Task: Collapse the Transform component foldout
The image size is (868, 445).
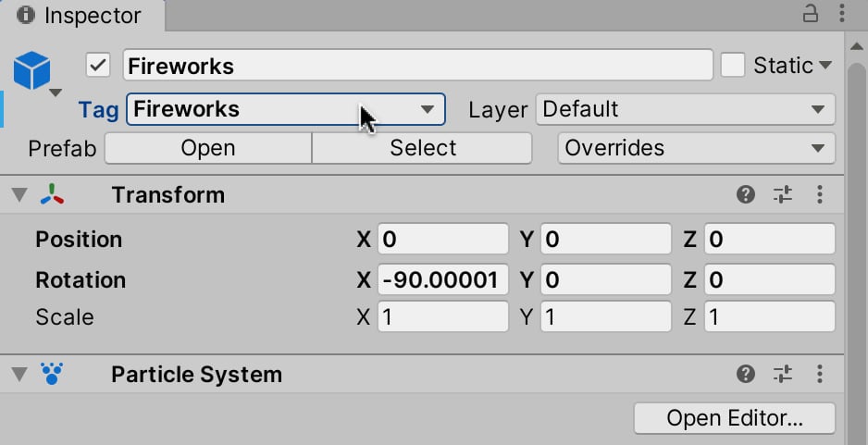Action: [19, 195]
